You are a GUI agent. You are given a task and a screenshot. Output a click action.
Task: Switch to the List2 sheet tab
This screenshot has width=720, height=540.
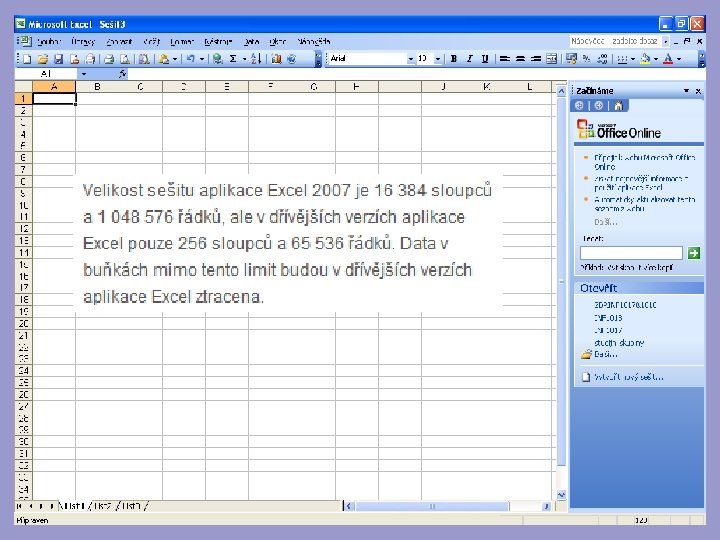click(x=103, y=506)
